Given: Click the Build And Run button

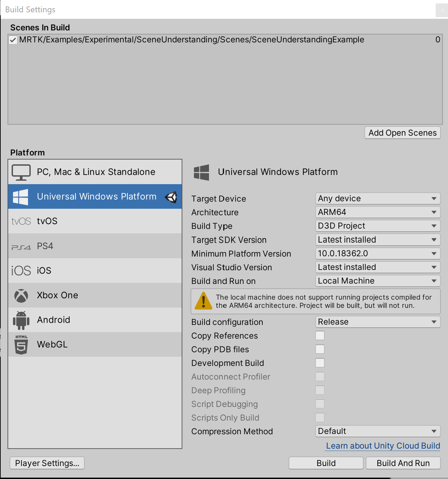Looking at the screenshot, I should pos(403,463).
